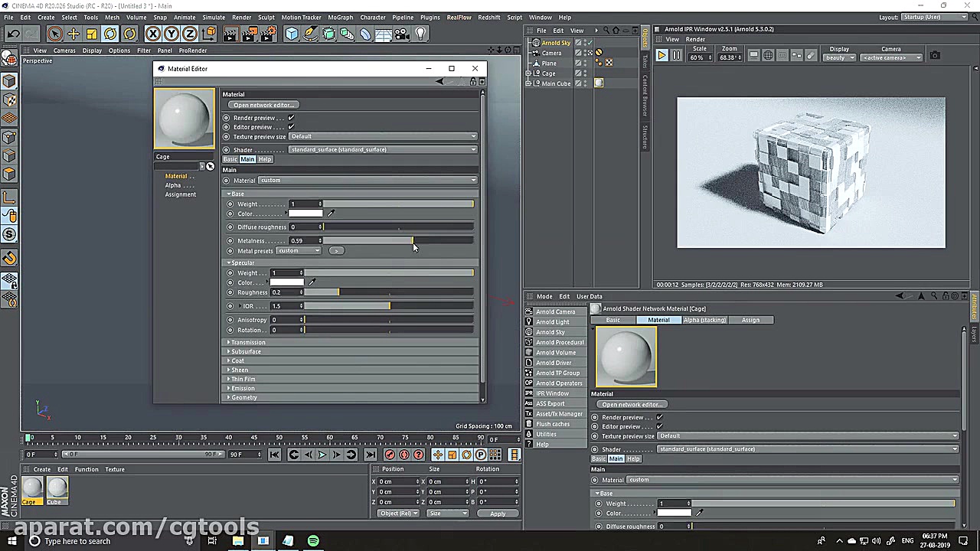Add a Cube primitive from toolbar

coord(292,34)
